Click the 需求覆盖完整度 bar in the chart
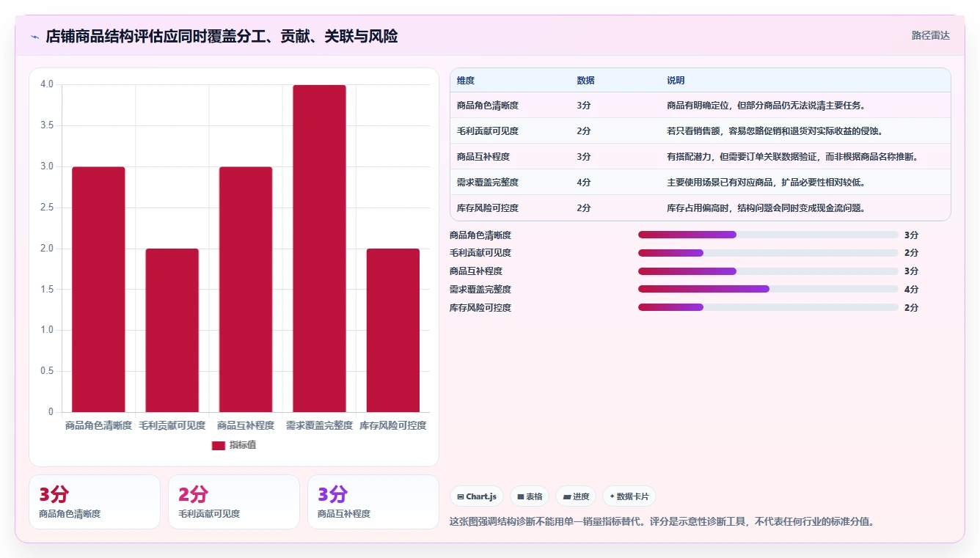Screen dimensions: 980x558 tap(319, 249)
